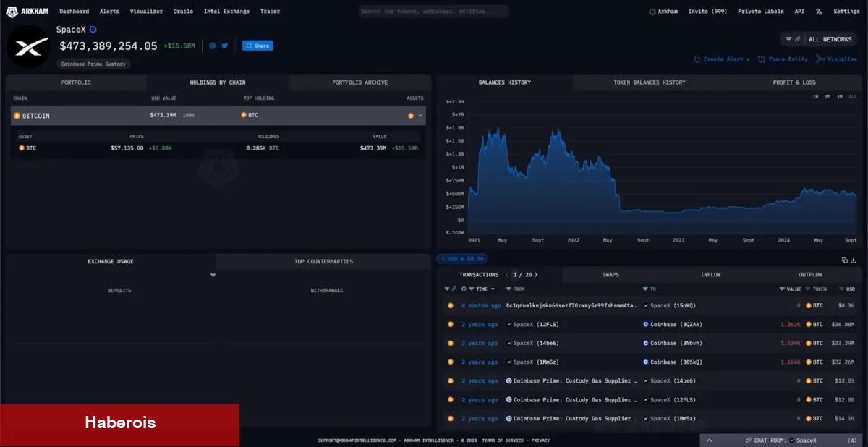The height and width of the screenshot is (447, 868).
Task: Click the chain link icon beside ALL NETWORKS
Action: coord(798,39)
